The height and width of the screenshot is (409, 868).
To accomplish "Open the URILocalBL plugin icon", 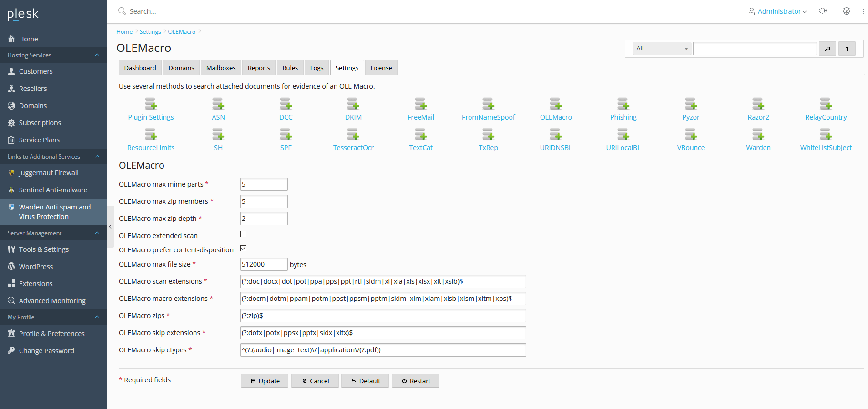I will (623, 134).
